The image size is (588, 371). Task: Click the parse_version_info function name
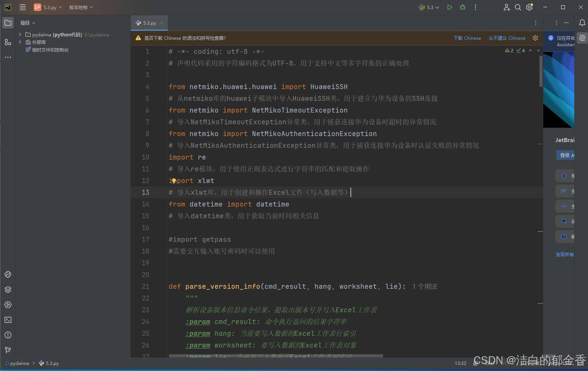223,286
